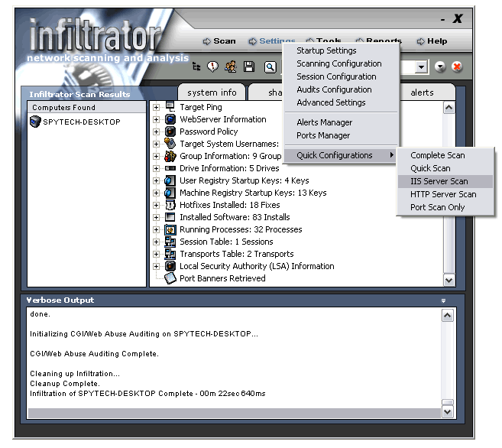
Task: Open the Help menu
Action: (x=432, y=41)
